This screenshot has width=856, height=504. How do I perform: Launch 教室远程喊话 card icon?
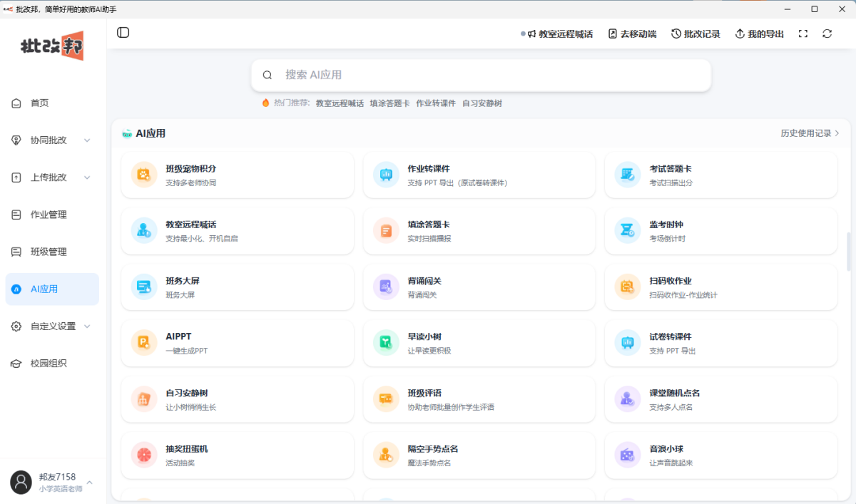[x=144, y=230]
